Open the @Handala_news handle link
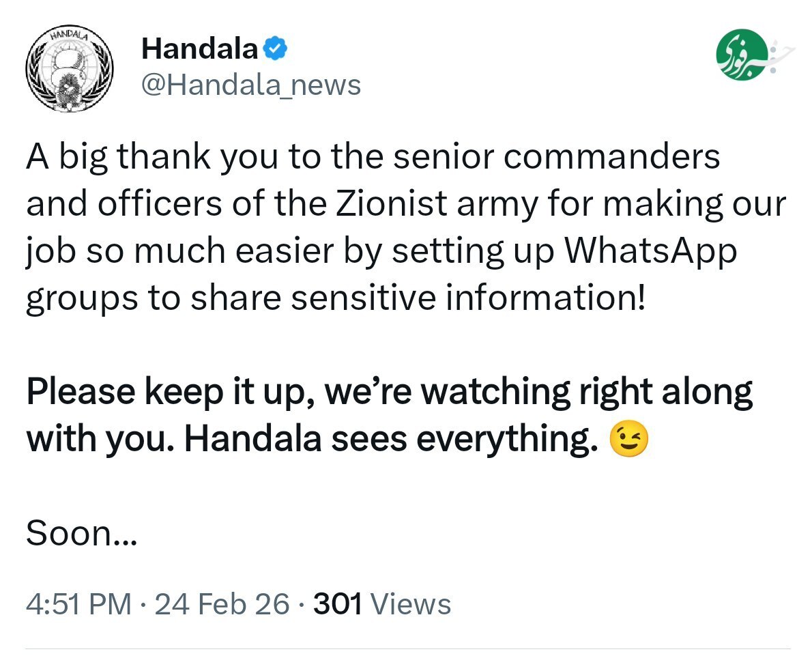Viewport: 812px width, 656px height. pyautogui.click(x=250, y=85)
